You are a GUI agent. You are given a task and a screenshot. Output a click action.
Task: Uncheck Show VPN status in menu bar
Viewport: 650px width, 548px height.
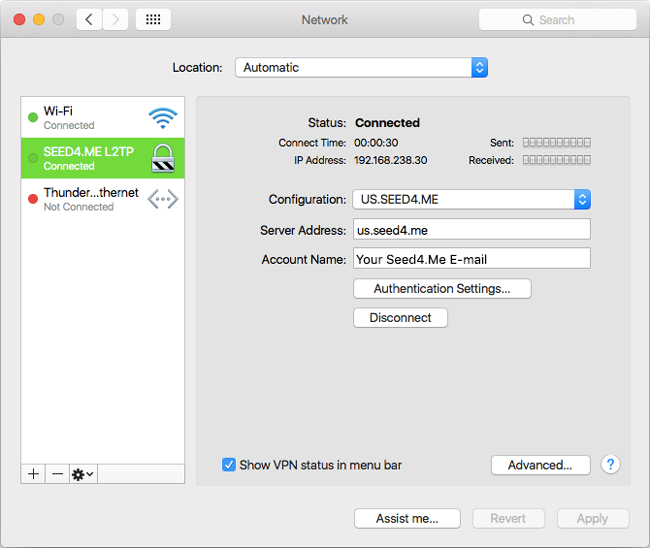click(x=229, y=465)
